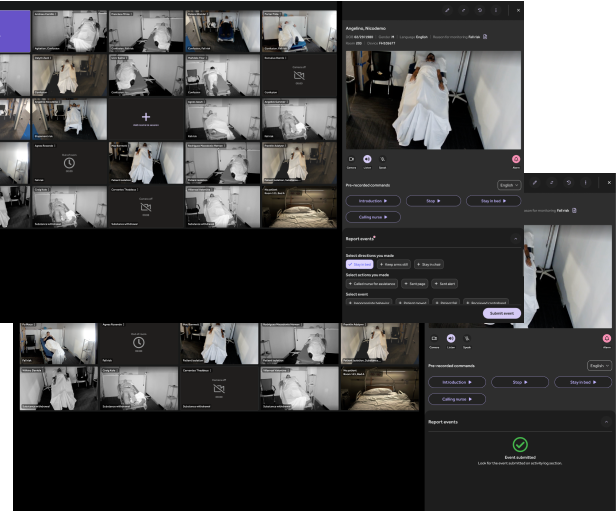Screen dimensions: 616x511
Task: Open the vertical dots menu in the Submit event panel
Action: [496, 10]
